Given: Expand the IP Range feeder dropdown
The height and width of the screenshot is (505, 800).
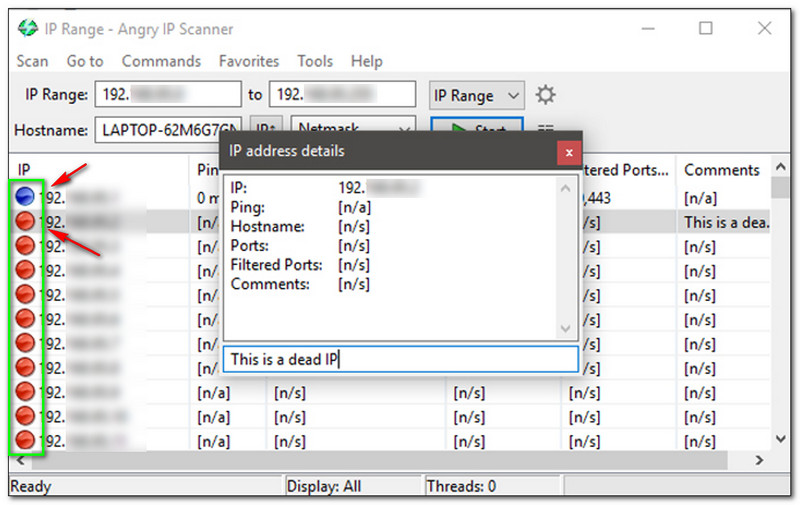Looking at the screenshot, I should tap(476, 95).
